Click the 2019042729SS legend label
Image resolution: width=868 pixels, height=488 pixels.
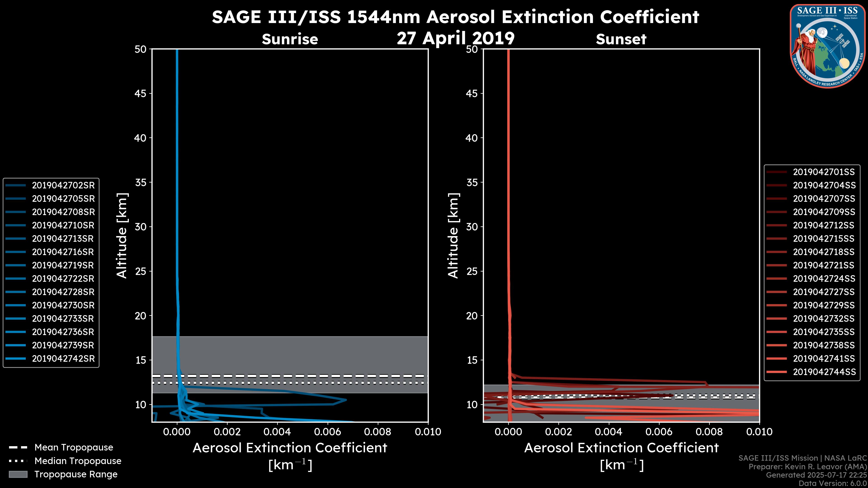coord(823,305)
